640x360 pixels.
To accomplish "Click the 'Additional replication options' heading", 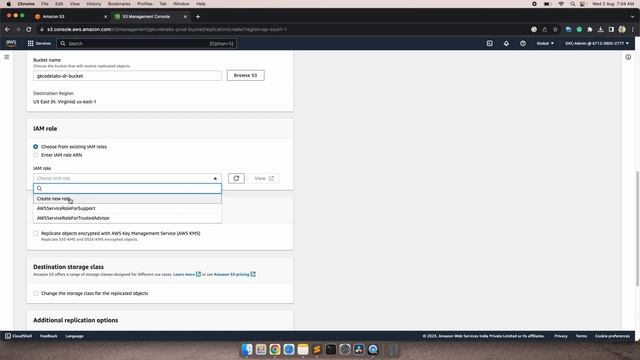I will pyautogui.click(x=76, y=320).
